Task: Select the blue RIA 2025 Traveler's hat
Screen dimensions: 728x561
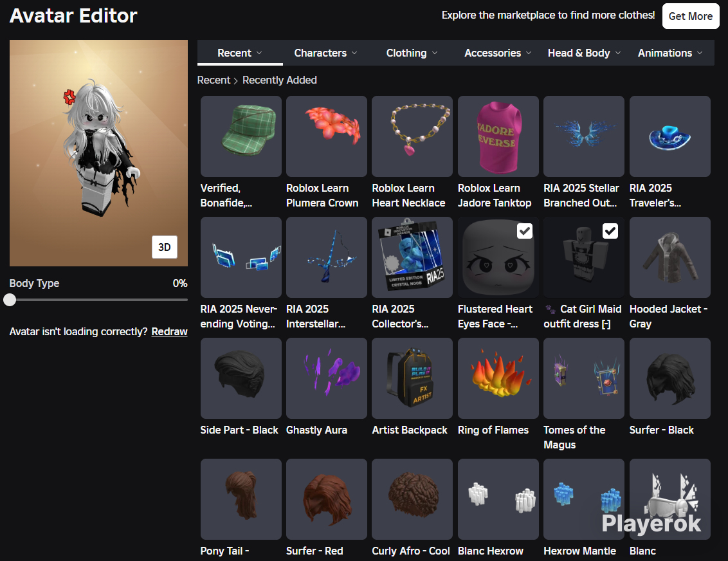Action: coord(669,136)
